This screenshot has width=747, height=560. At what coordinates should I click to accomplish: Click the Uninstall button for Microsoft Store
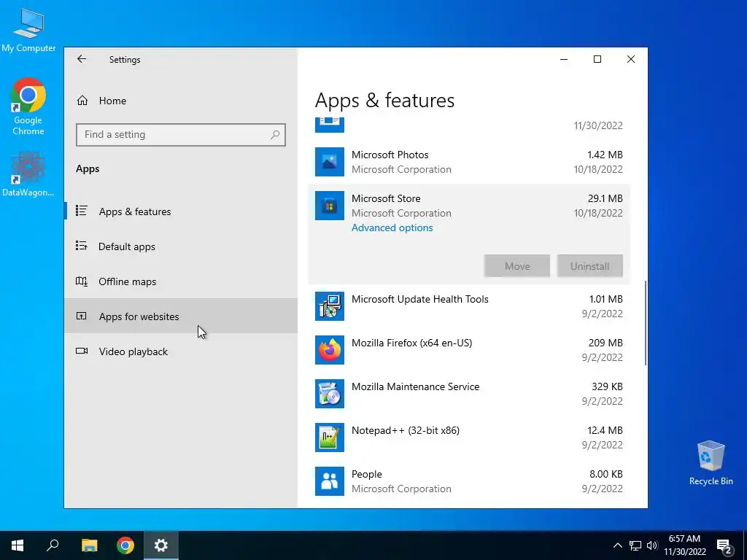[x=589, y=266]
